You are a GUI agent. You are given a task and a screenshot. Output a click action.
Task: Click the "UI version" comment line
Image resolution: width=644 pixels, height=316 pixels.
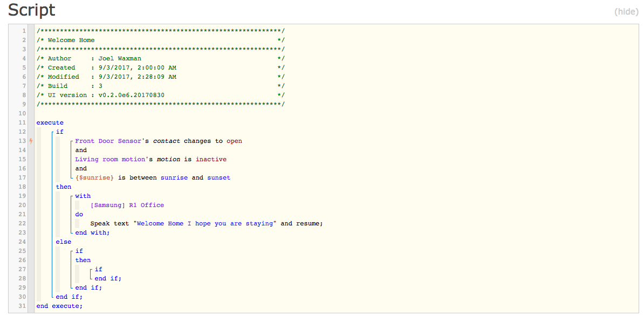(x=161, y=95)
